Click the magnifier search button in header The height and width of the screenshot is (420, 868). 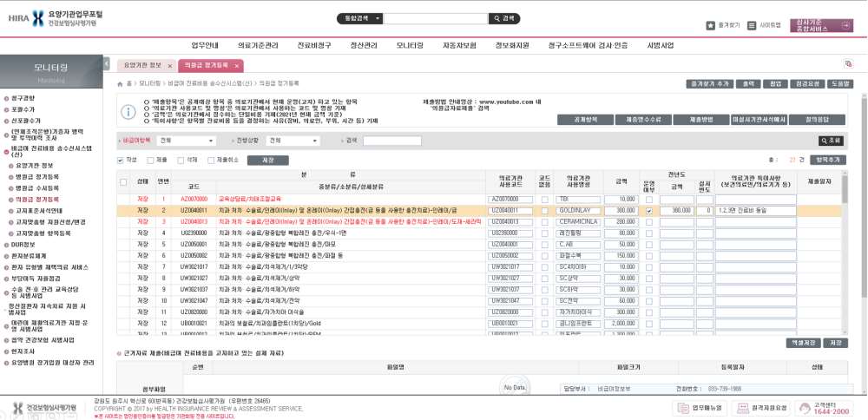pos(503,18)
